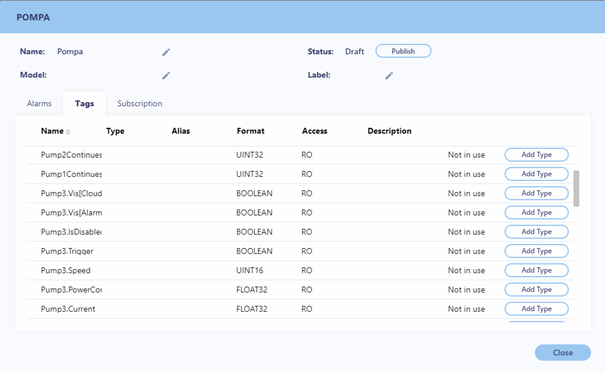Select the Pump2Continues tag name
The image size is (605, 373).
(x=71, y=155)
